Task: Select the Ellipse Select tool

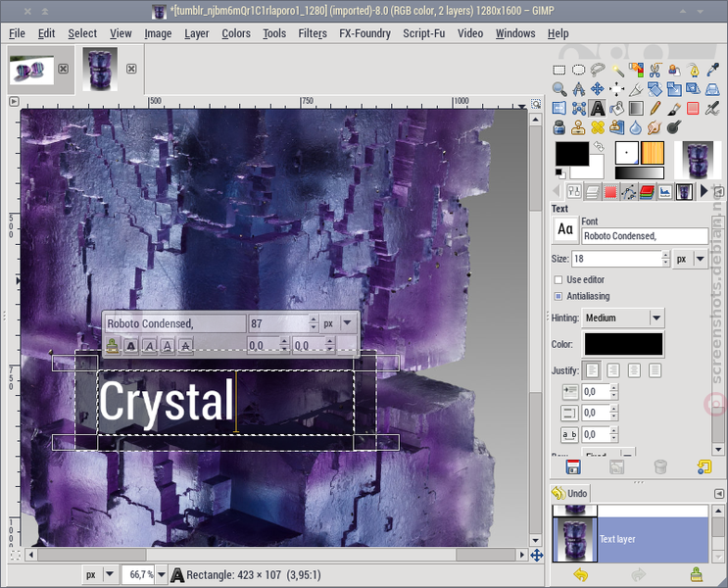Action: (x=578, y=71)
